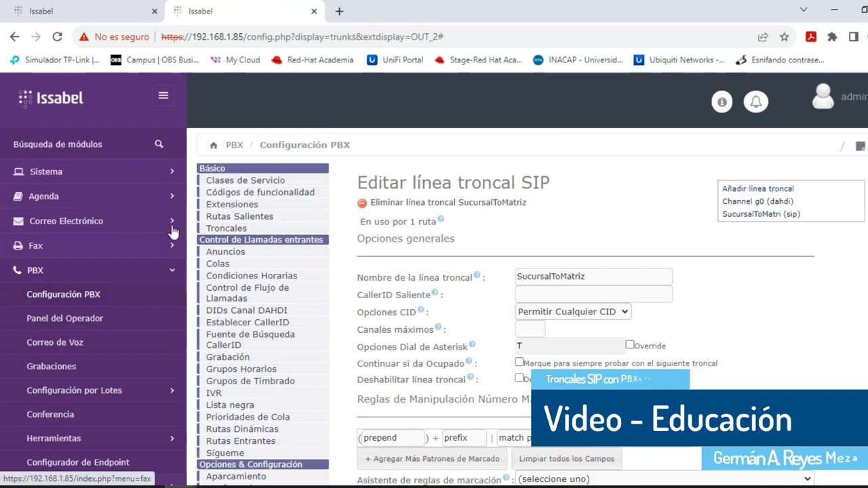
Task: Click the home icon in breadcrumb
Action: [214, 145]
